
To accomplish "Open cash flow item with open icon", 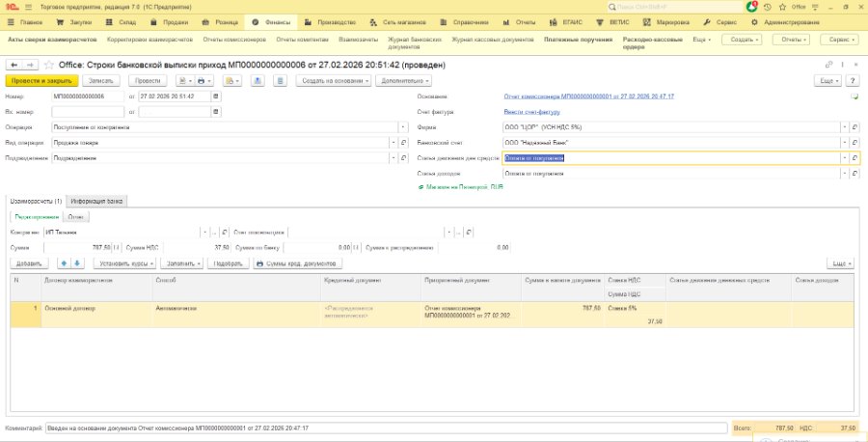I will tap(855, 158).
